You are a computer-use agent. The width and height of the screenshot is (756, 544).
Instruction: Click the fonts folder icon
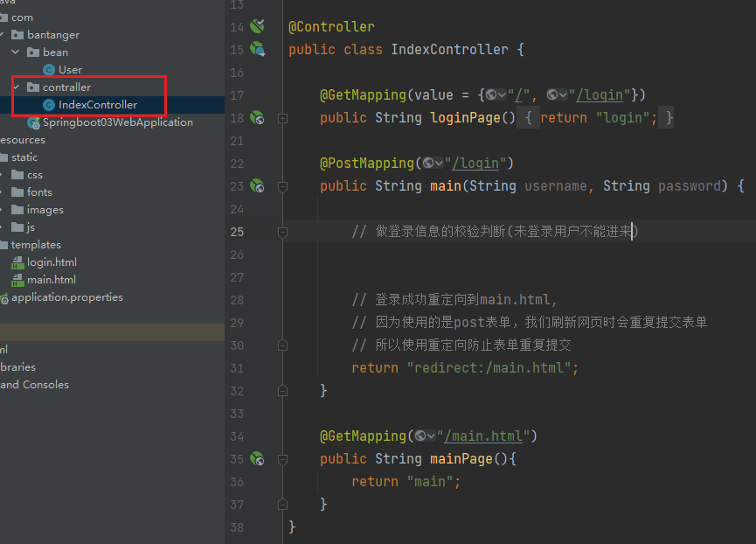[17, 192]
